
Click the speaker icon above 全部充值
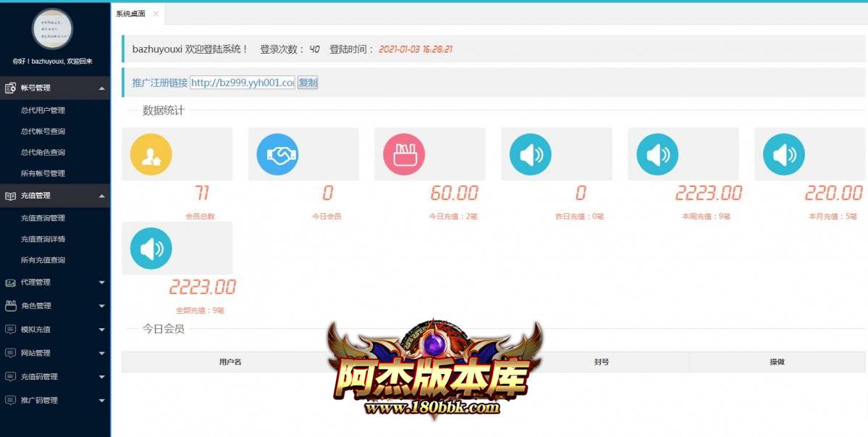coord(151,249)
